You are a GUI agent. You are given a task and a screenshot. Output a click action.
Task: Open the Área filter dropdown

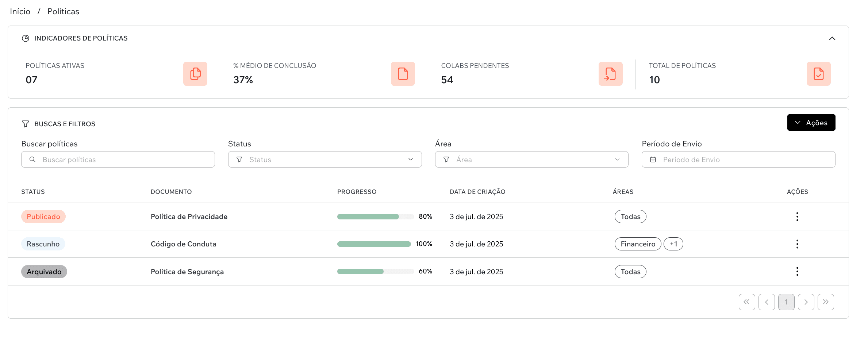coord(531,159)
